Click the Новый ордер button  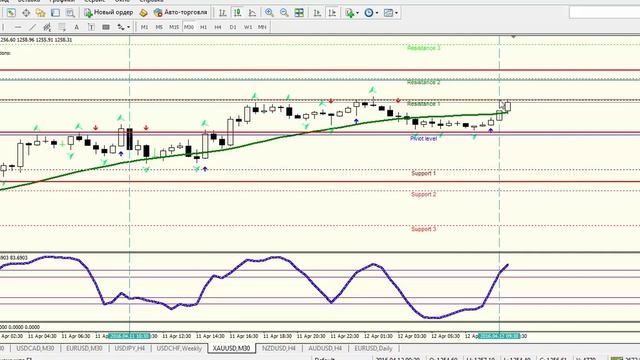(109, 13)
